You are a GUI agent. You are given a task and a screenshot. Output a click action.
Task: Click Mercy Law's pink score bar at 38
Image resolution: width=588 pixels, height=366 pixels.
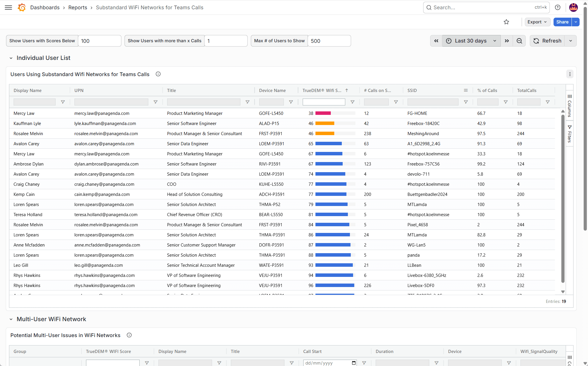pyautogui.click(x=323, y=113)
